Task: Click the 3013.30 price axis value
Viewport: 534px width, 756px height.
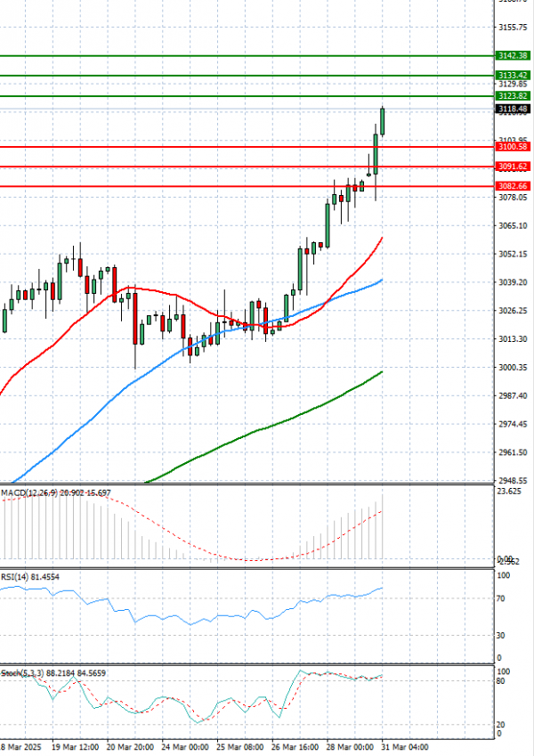Action: click(513, 339)
